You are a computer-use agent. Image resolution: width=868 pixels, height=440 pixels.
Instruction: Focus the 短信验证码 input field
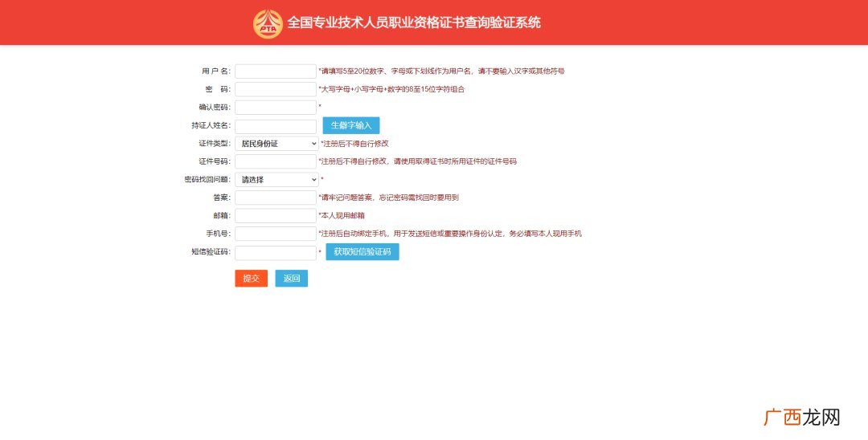click(x=276, y=253)
